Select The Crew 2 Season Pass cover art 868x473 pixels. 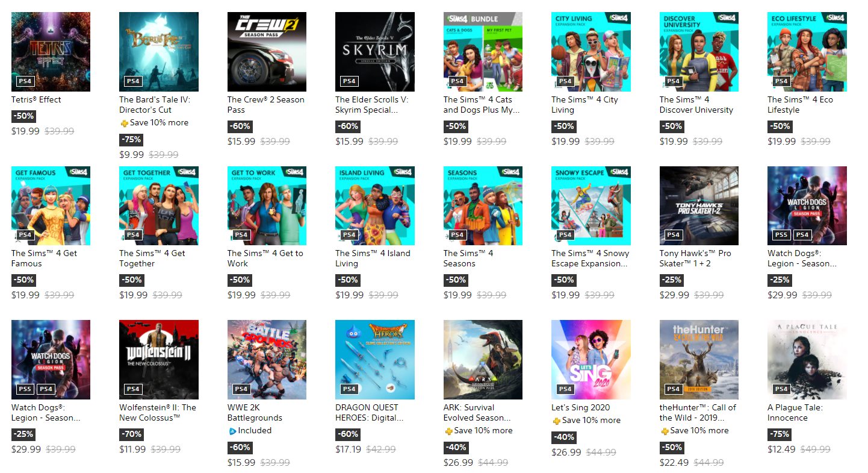coord(267,52)
